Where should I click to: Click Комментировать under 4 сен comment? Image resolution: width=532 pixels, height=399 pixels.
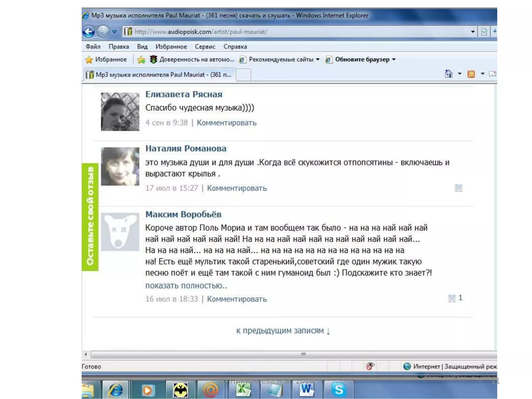tap(227, 123)
